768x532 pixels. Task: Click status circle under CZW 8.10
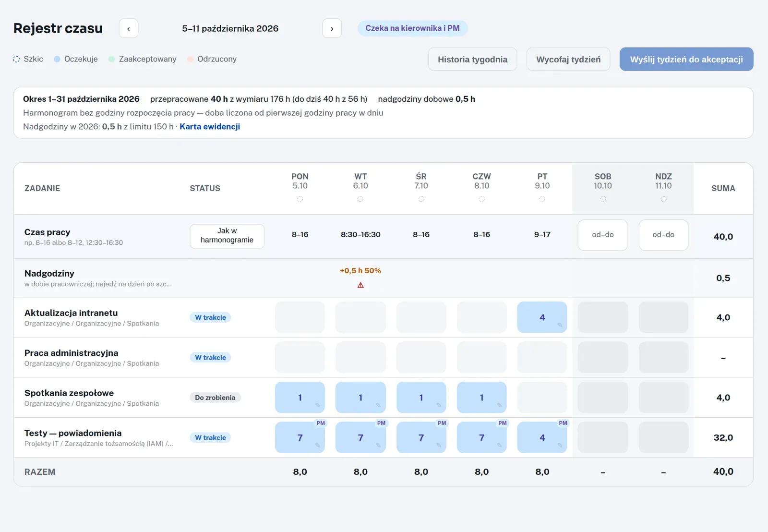coord(481,199)
